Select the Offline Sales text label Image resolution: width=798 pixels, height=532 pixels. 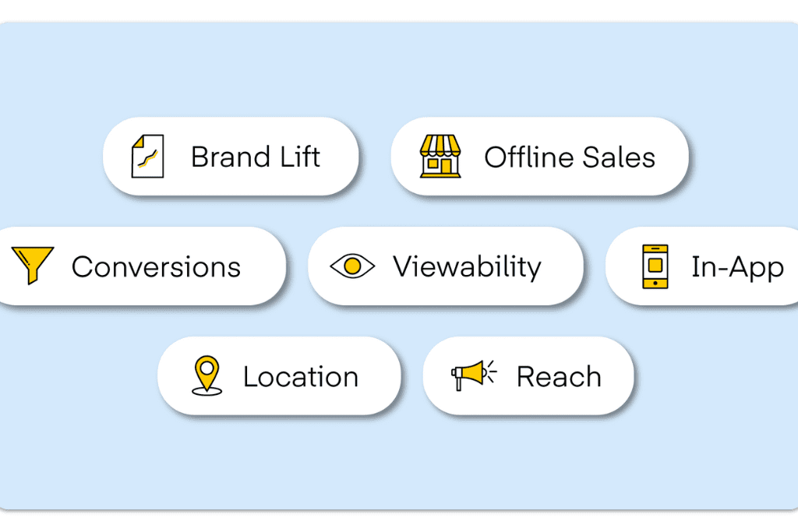(x=570, y=157)
